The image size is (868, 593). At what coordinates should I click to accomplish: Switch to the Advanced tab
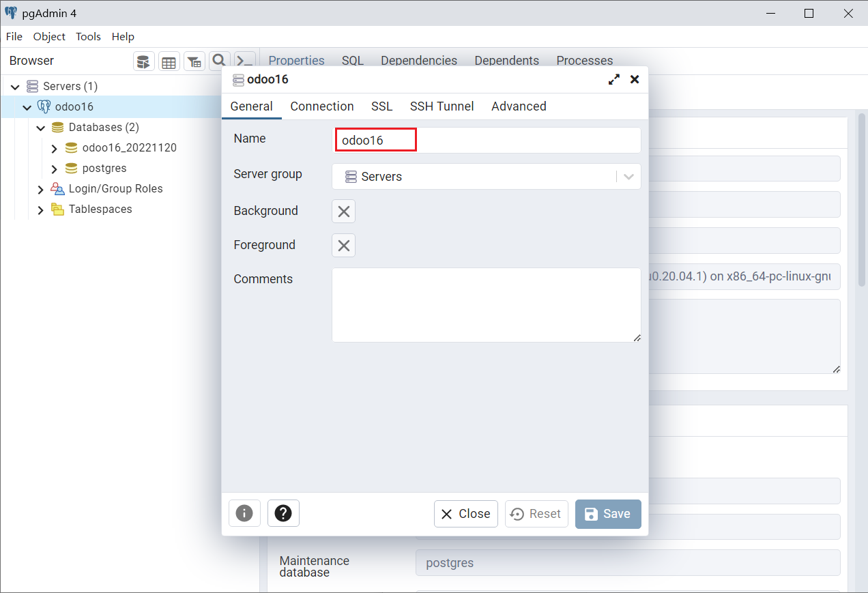coord(519,106)
